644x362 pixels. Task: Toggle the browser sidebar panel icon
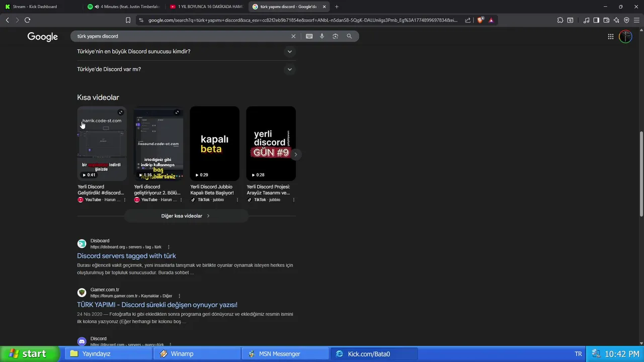pos(596,20)
